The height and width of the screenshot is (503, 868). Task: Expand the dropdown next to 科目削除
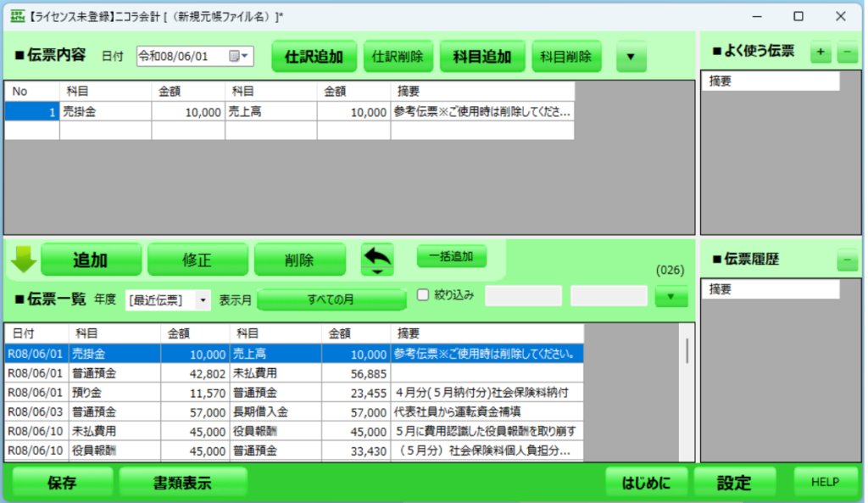(631, 57)
